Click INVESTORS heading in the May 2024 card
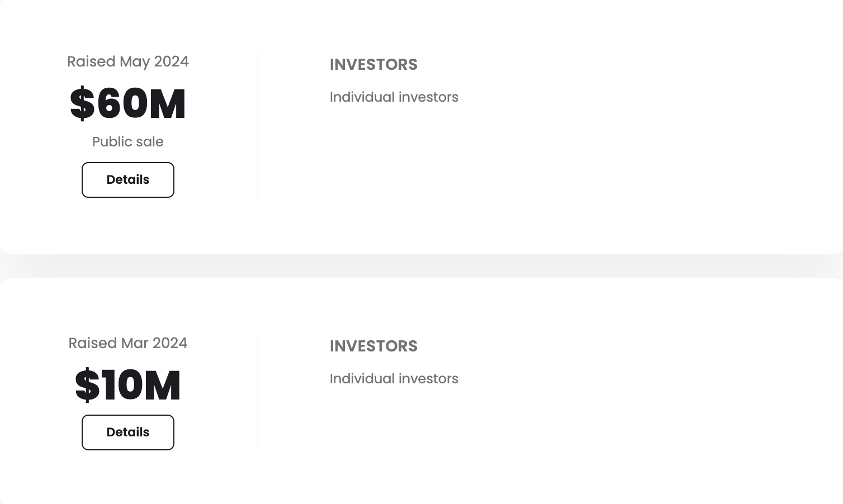The width and height of the screenshot is (843, 504). click(373, 65)
